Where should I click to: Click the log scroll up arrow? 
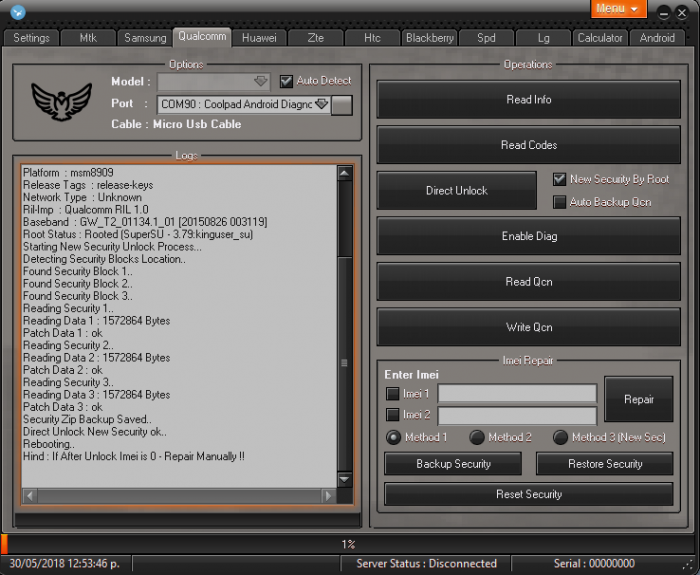[x=345, y=173]
